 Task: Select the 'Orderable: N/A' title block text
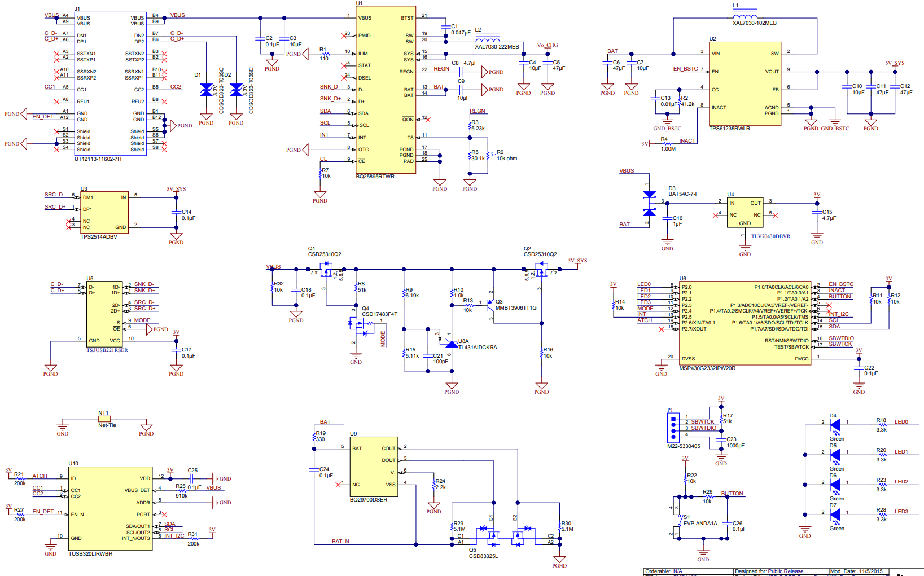click(663, 571)
